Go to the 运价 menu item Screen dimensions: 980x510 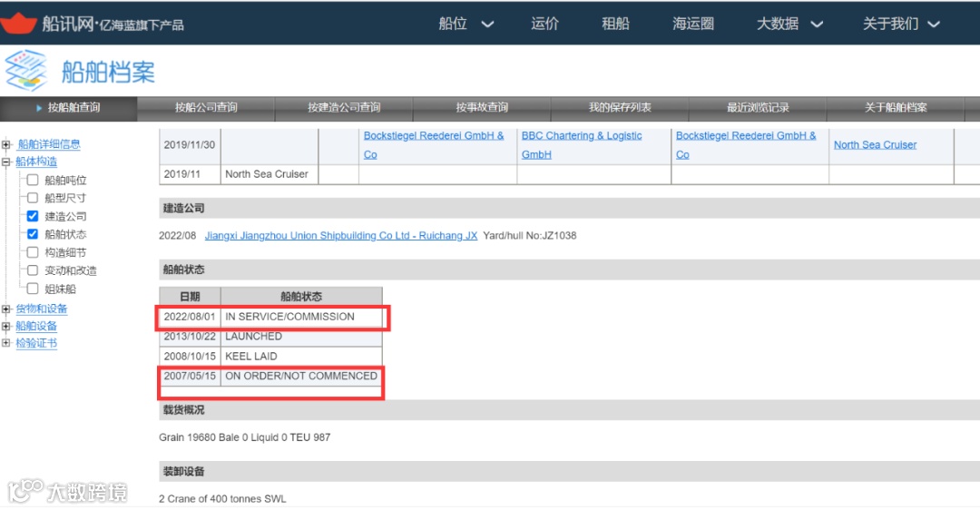544,24
